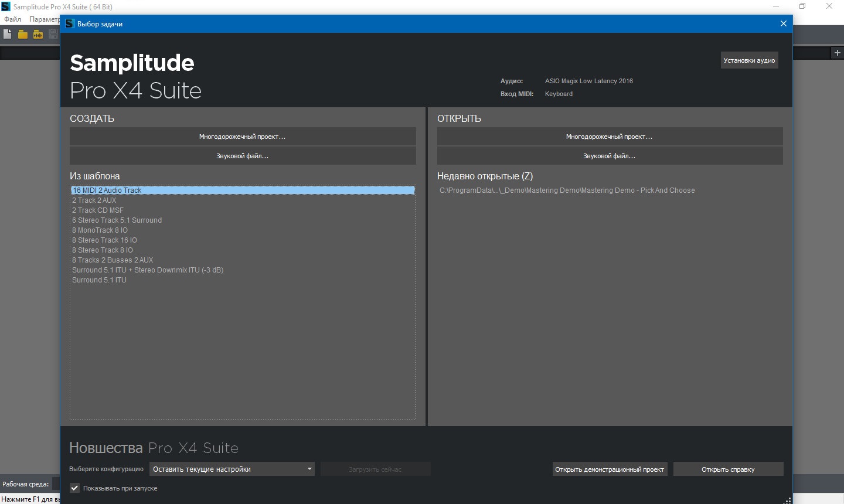The width and height of the screenshot is (844, 504).
Task: Expand the Оставить текущие настройки dropdown
Action: click(x=232, y=469)
